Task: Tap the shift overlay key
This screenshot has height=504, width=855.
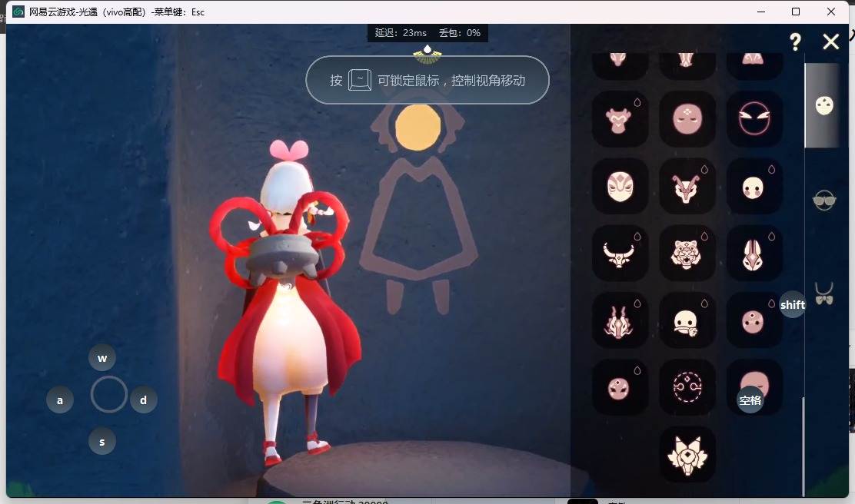Action: [792, 304]
